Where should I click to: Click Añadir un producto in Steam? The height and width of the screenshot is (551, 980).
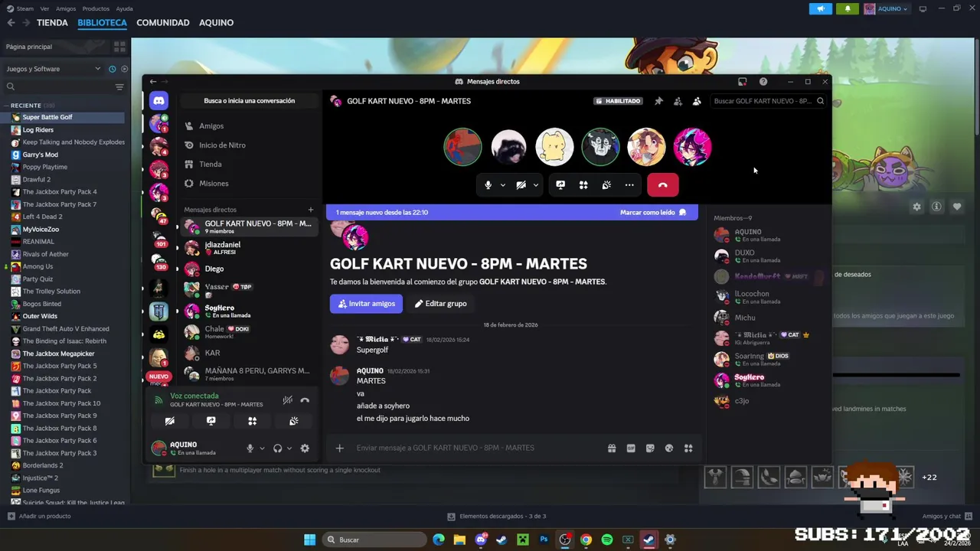(39, 517)
